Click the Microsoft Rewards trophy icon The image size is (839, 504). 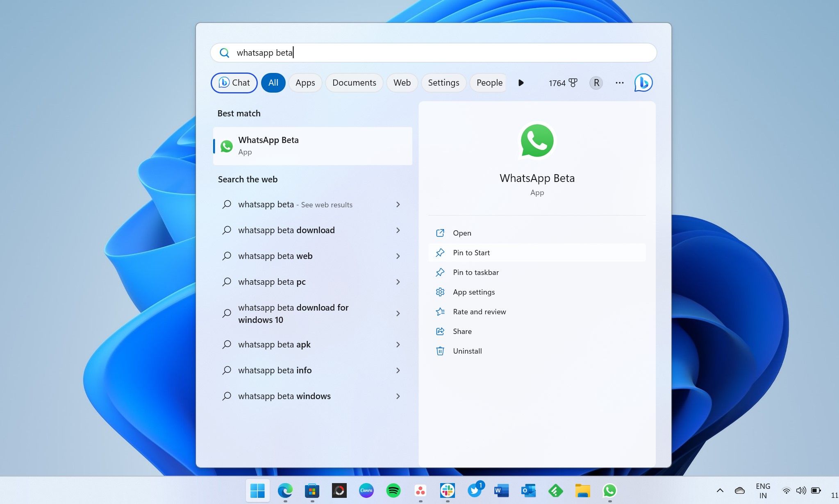point(573,83)
